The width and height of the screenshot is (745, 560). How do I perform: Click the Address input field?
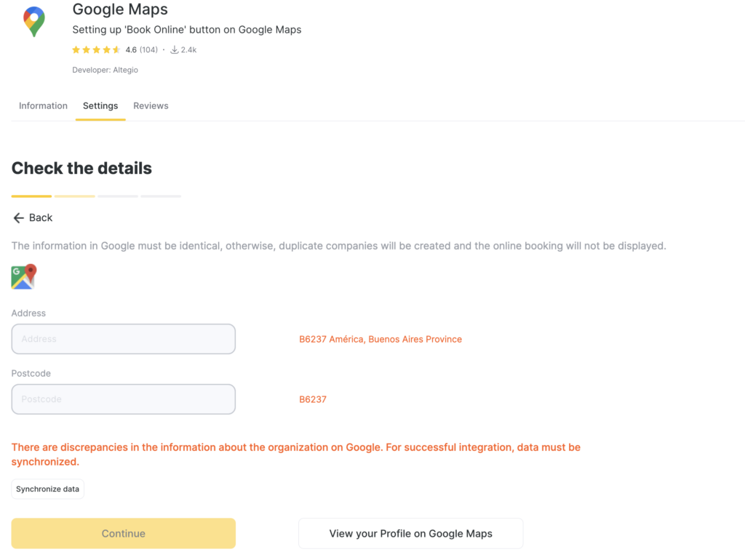tap(124, 339)
